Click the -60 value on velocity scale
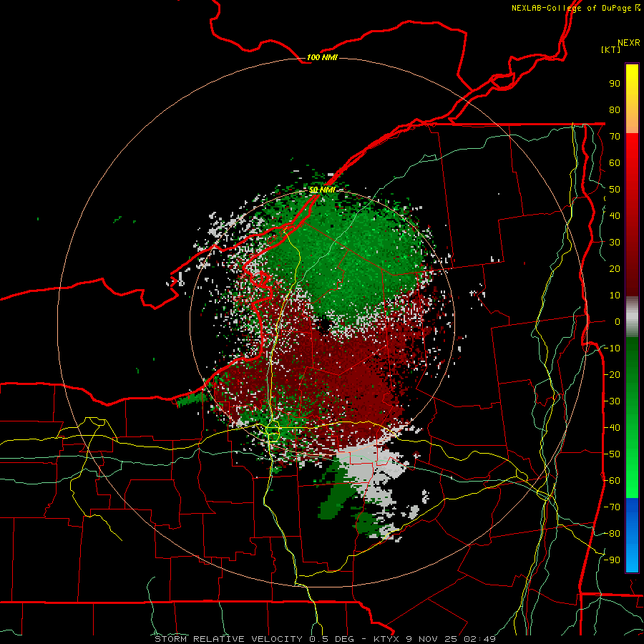The image size is (644, 644). pyautogui.click(x=612, y=481)
